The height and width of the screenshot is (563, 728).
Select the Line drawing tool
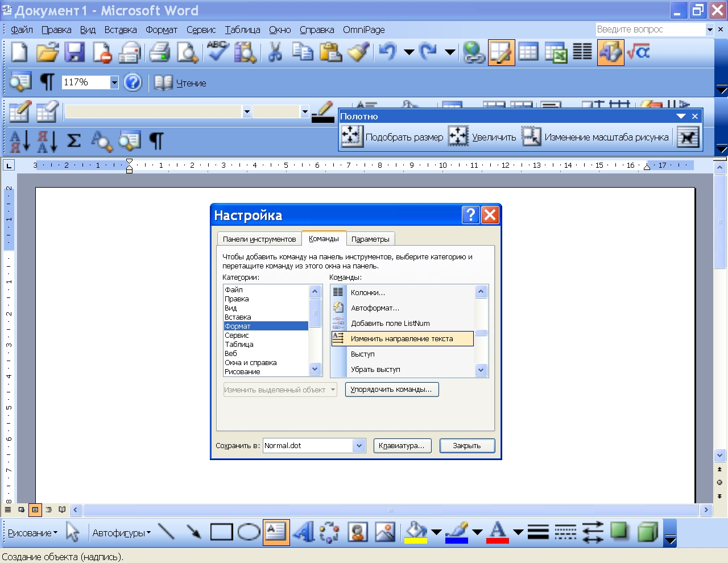point(166,532)
